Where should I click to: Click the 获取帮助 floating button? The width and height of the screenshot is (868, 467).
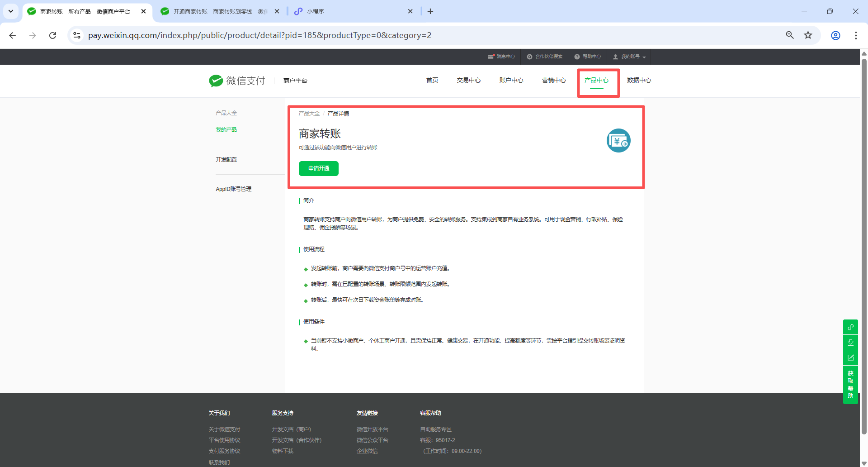click(x=850, y=384)
